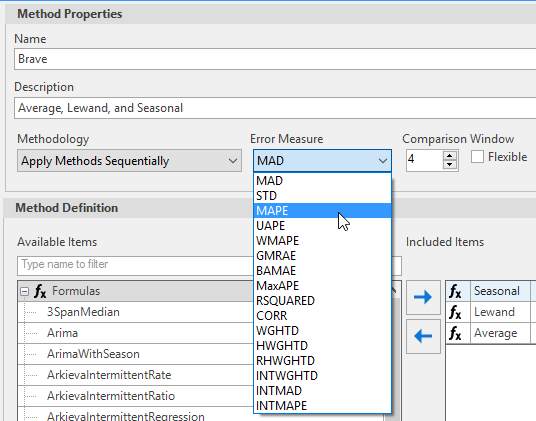Click the Comparison Window number field
Screen dimensions: 536x421
click(425, 160)
